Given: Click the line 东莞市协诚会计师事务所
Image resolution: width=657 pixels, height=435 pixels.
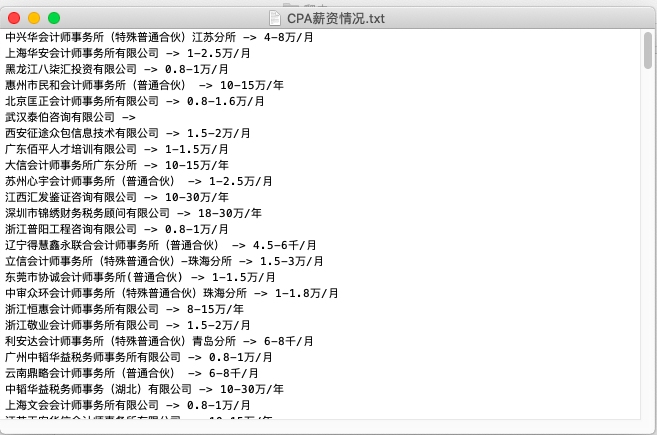Looking at the screenshot, I should point(140,277).
